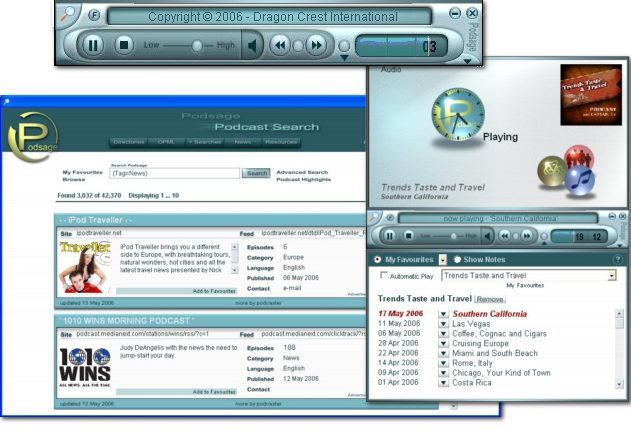Open My Favourites link in search window
This screenshot has height=429, width=631.
pos(82,172)
